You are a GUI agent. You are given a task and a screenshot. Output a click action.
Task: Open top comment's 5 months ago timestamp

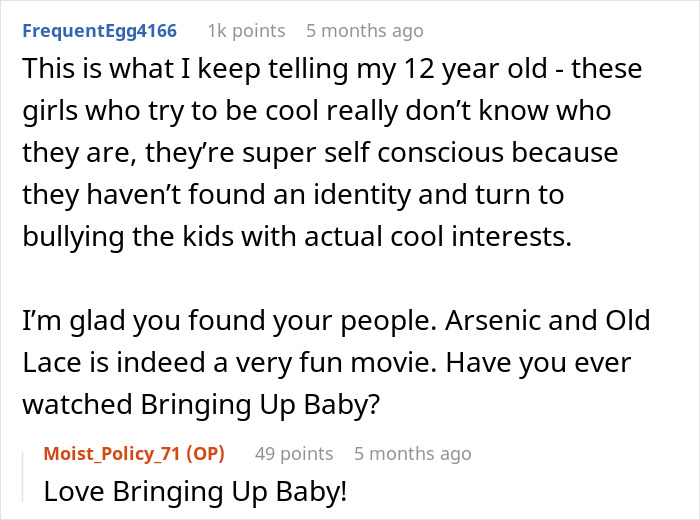[364, 31]
